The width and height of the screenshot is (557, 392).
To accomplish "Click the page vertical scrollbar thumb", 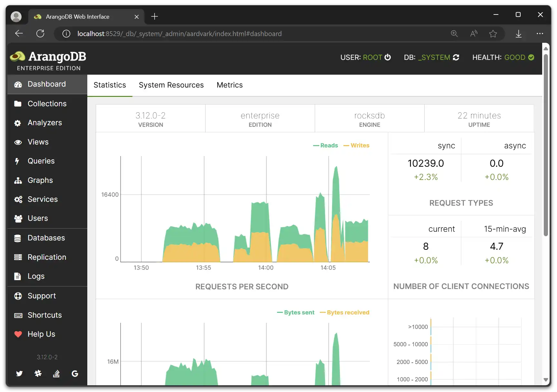I will pos(546,145).
